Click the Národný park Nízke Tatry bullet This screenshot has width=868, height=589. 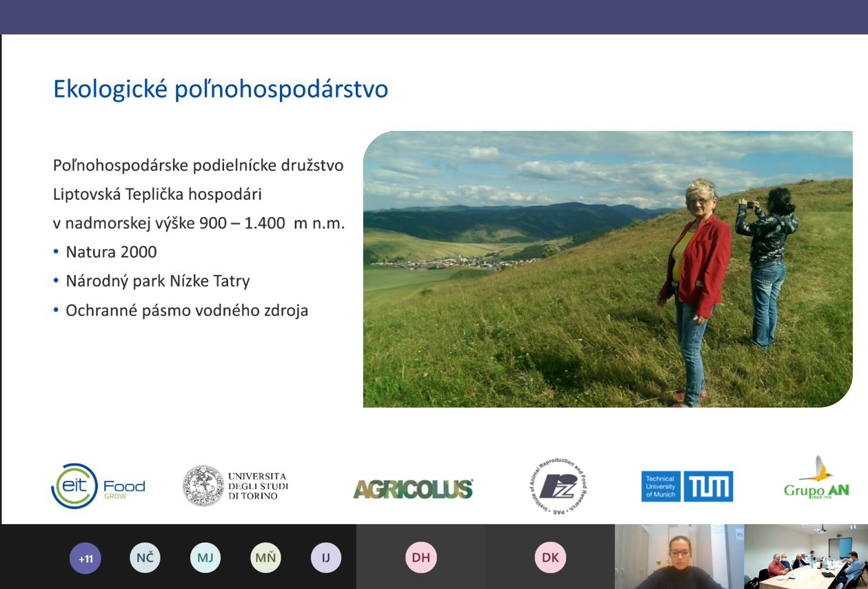pyautogui.click(x=157, y=281)
